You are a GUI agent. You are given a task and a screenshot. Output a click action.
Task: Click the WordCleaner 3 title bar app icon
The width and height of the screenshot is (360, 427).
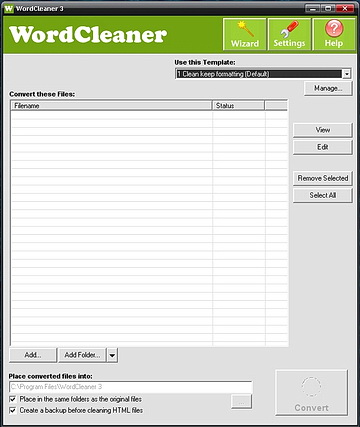click(9, 8)
